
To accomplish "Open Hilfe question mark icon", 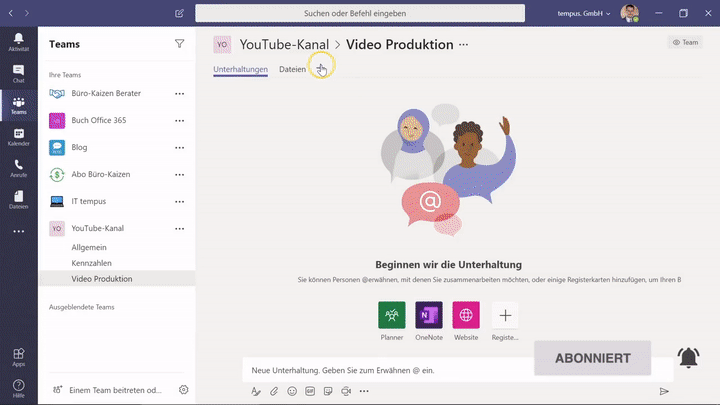I will (x=18, y=388).
